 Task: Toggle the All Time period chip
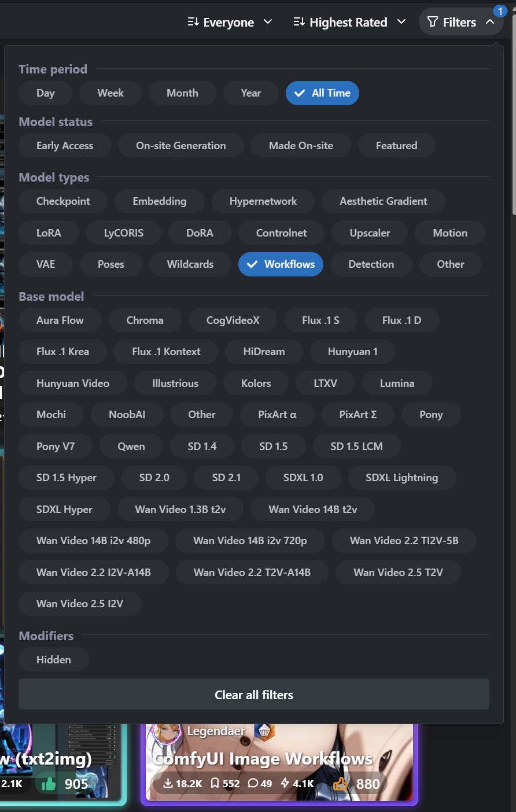coord(322,93)
